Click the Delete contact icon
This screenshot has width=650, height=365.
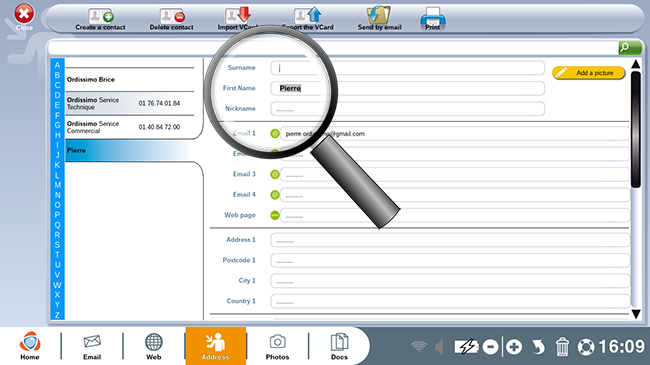coord(172,16)
